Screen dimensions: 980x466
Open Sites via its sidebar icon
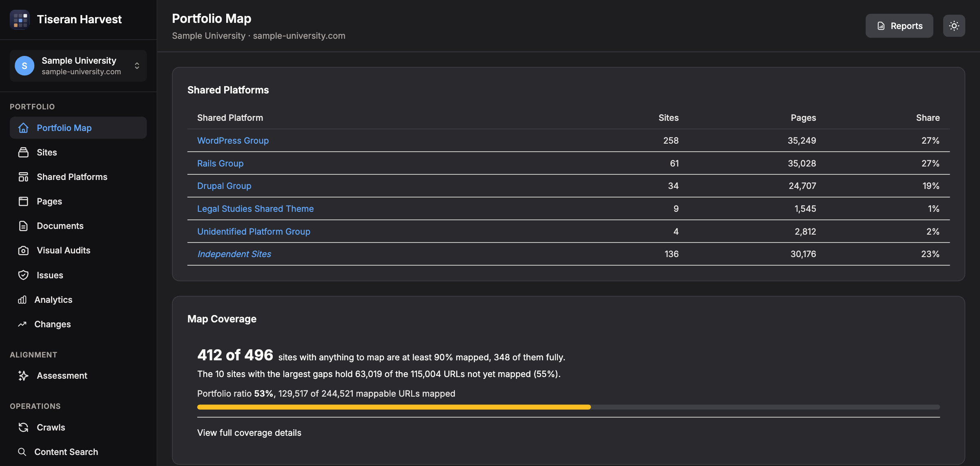point(23,152)
